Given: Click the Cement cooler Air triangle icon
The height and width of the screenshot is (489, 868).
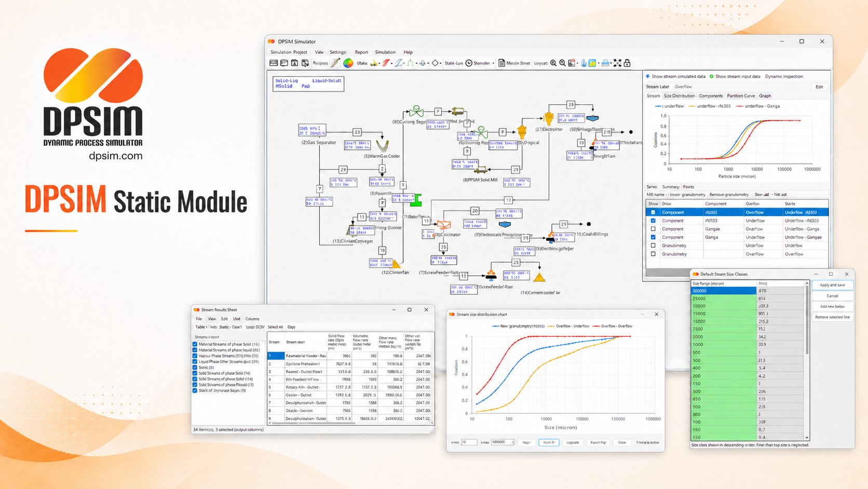Looking at the screenshot, I should coord(539,277).
